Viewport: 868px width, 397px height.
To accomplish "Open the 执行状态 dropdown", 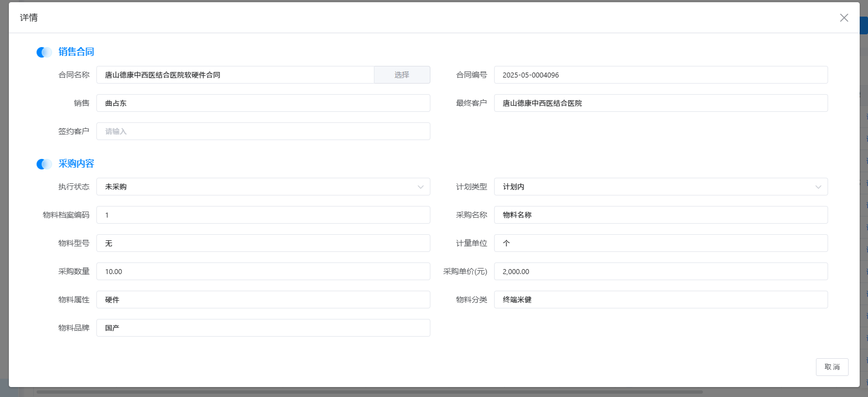I will point(263,187).
